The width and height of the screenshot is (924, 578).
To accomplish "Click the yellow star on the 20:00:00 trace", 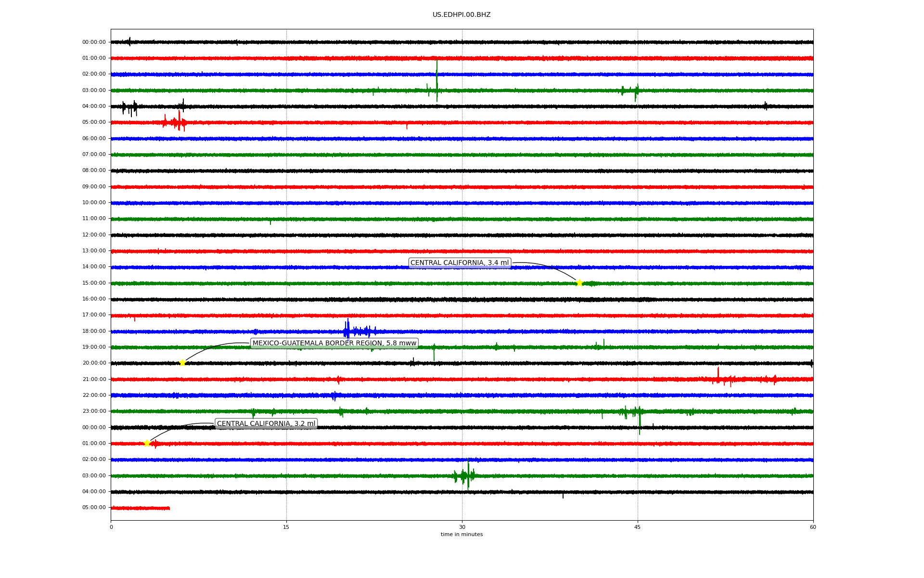I will [x=182, y=363].
